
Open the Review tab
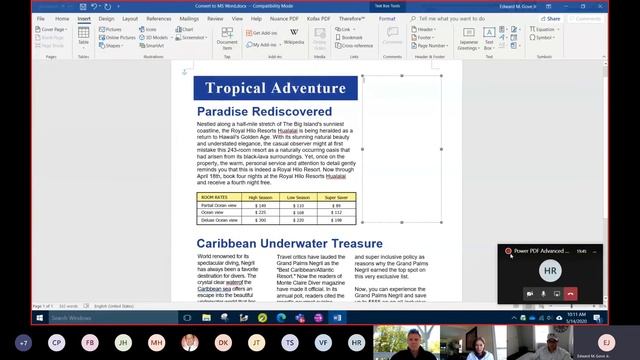click(215, 19)
